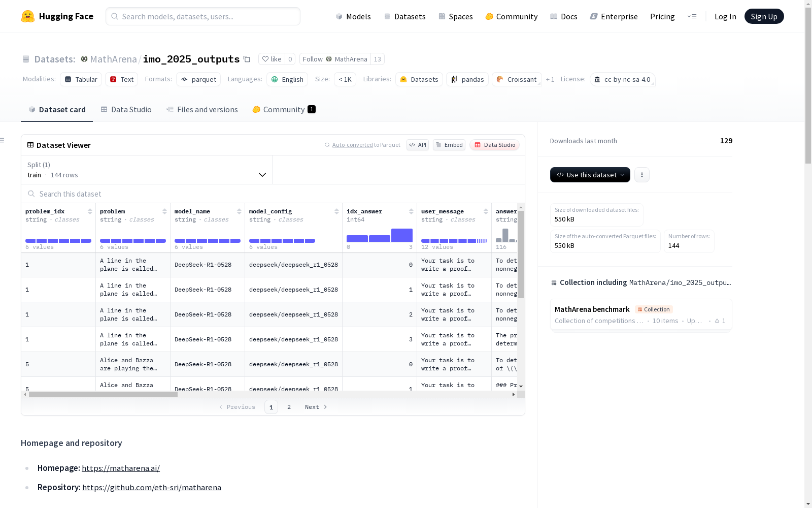Click the model_name distribution bar
This screenshot has height=508, width=812.
click(x=208, y=241)
